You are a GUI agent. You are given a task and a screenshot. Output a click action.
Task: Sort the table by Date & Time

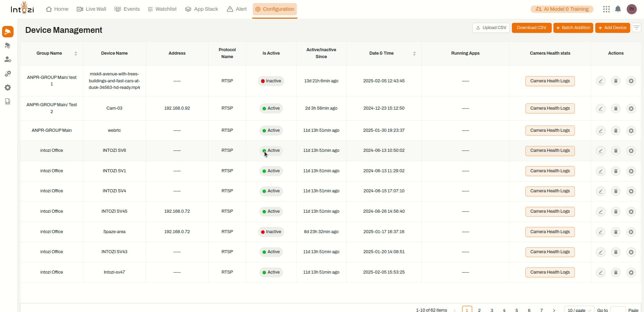tap(414, 53)
